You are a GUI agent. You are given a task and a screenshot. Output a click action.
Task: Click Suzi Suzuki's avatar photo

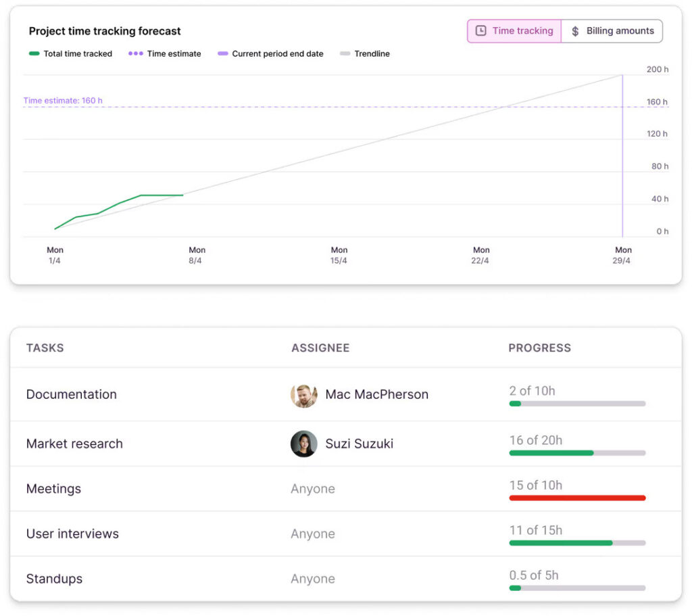click(x=303, y=444)
